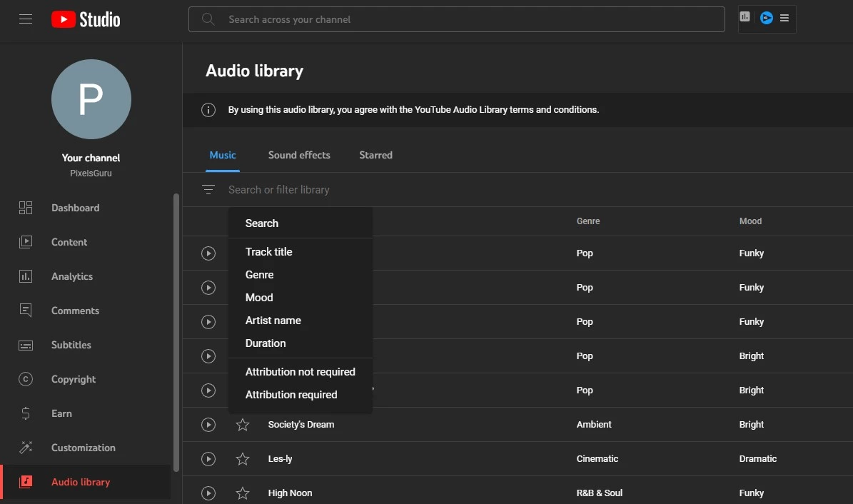Star the Society's Dream track

point(243,425)
